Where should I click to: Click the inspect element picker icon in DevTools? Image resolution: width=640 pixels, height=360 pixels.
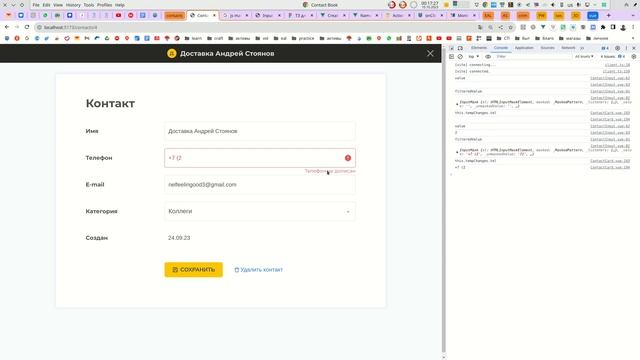click(x=452, y=48)
